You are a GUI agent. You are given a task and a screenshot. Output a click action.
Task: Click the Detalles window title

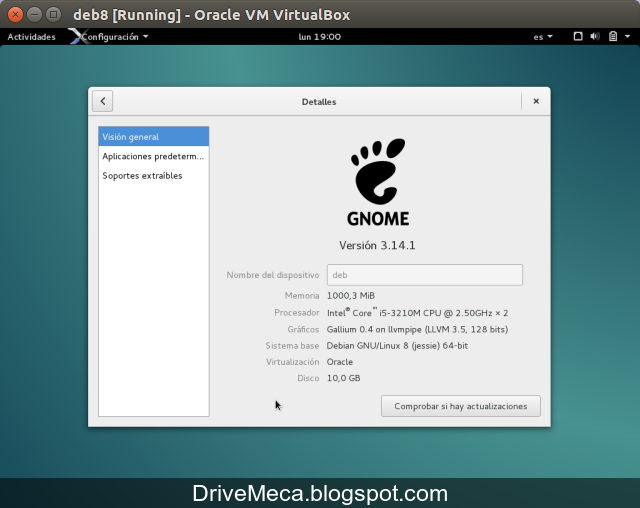pos(319,102)
